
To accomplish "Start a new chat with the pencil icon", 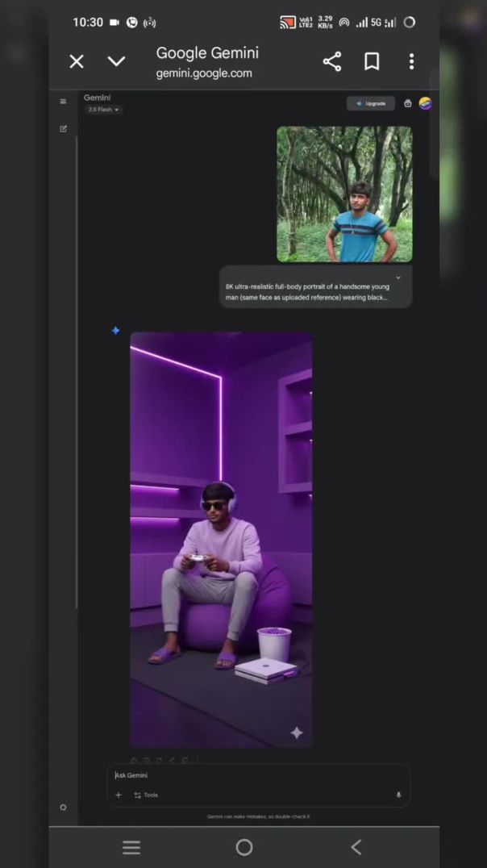I will (63, 128).
